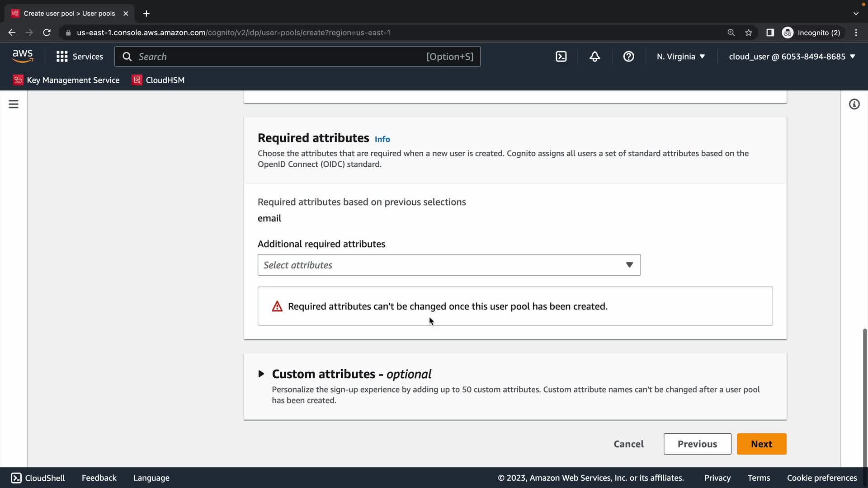
Task: Toggle the left hamburger navigation menu
Action: coord(14,104)
